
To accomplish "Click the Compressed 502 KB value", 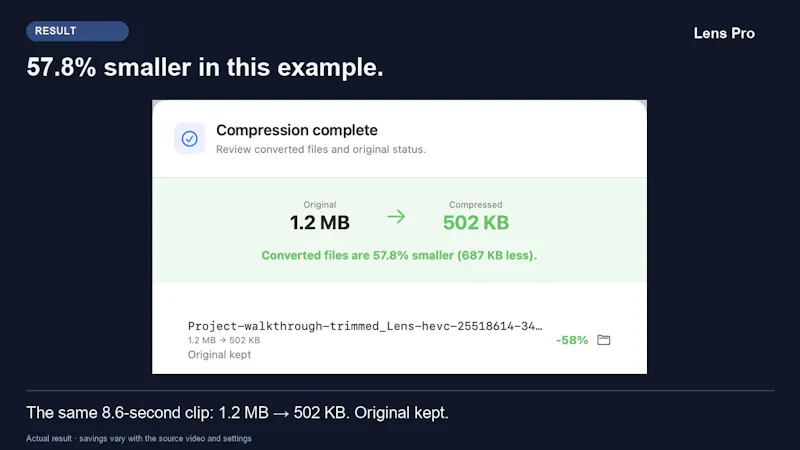I will click(476, 223).
